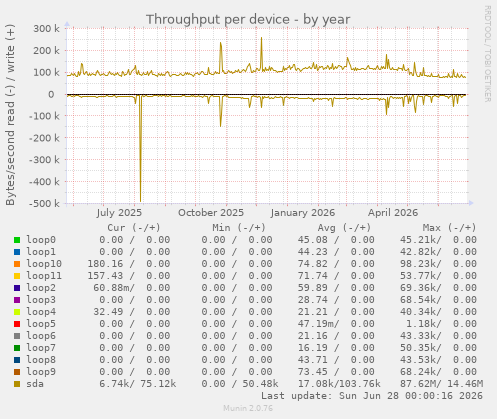The width and height of the screenshot is (497, 419).
Task: Select the loop5 legend label
Action: point(41,324)
